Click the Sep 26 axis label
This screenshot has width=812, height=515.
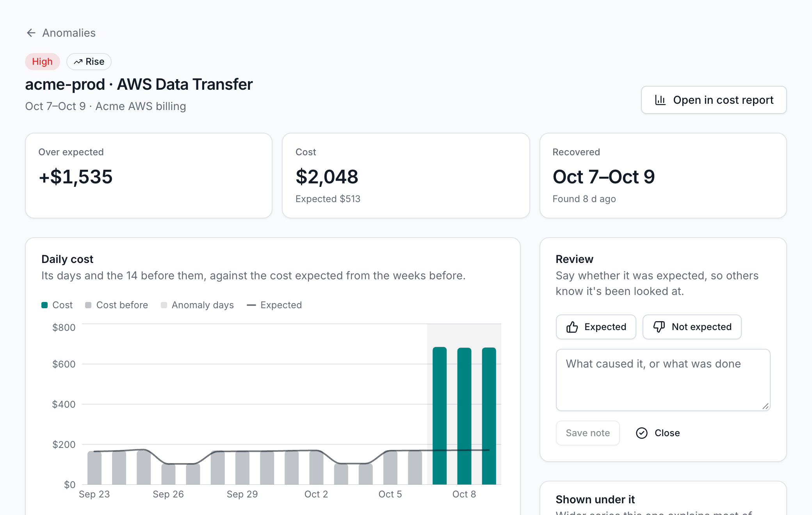[168, 494]
